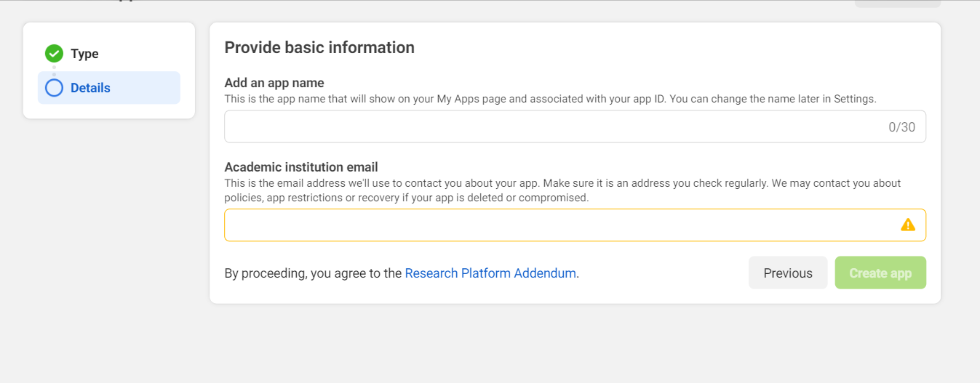
Task: Select the Type step label
Action: point(84,54)
